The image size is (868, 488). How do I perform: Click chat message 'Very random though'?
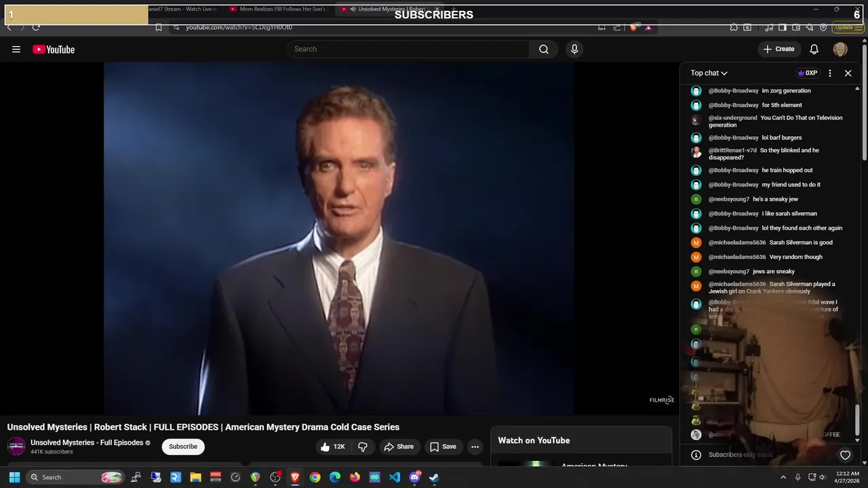796,257
